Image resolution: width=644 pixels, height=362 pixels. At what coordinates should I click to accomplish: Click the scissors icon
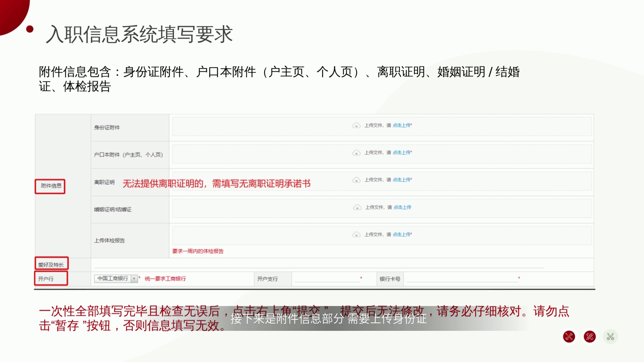[610, 337]
